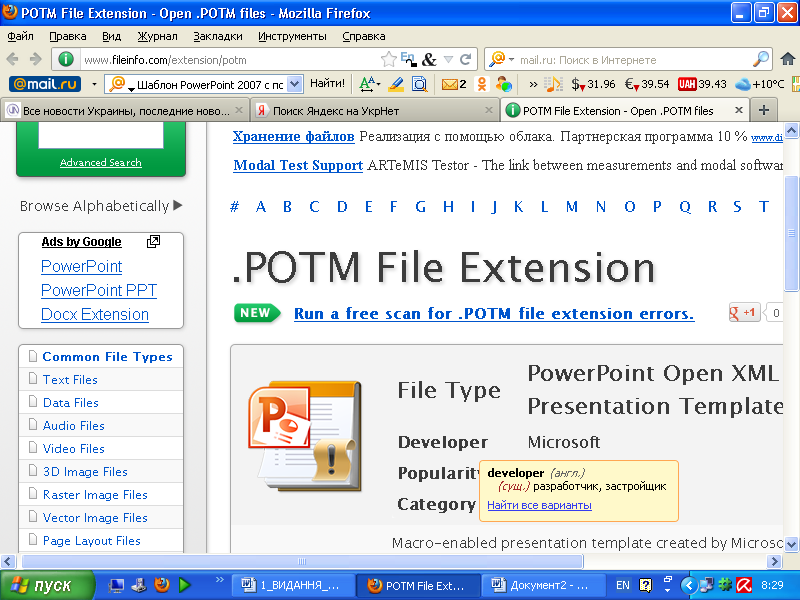Open the Docx Extension ad link
This screenshot has width=800, height=600.
[x=95, y=314]
